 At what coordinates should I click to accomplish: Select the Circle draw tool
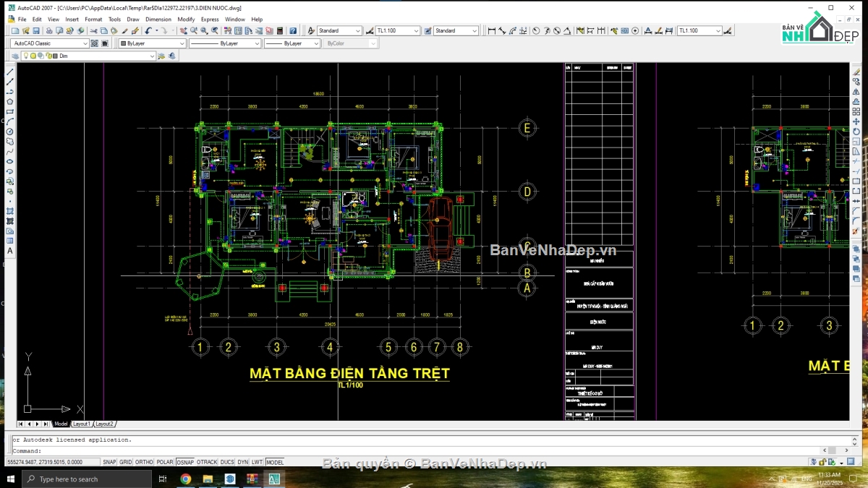coord(10,132)
